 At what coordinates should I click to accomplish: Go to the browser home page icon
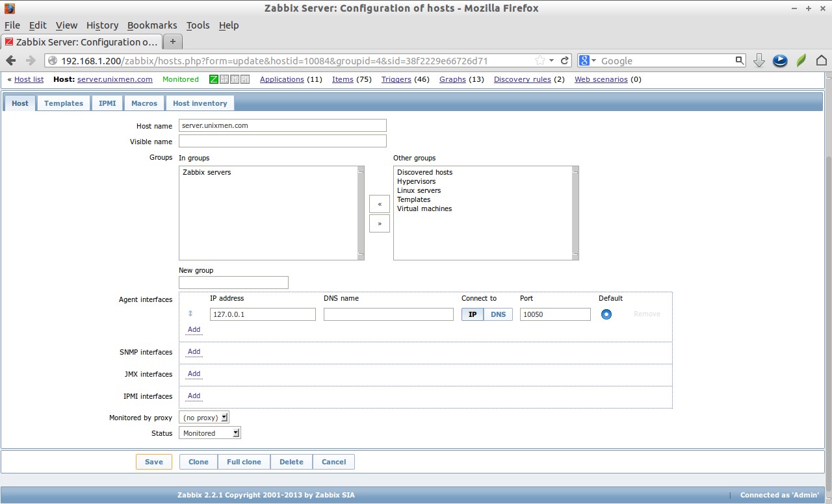coord(822,60)
